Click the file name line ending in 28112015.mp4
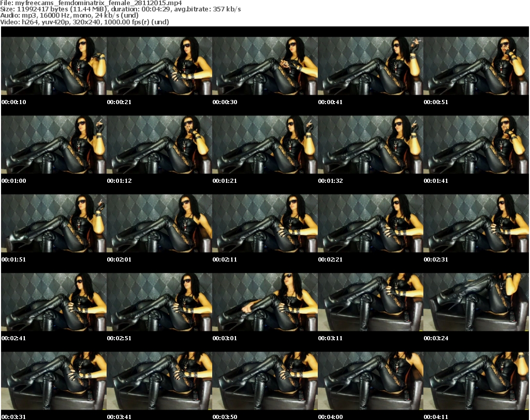 point(91,3)
